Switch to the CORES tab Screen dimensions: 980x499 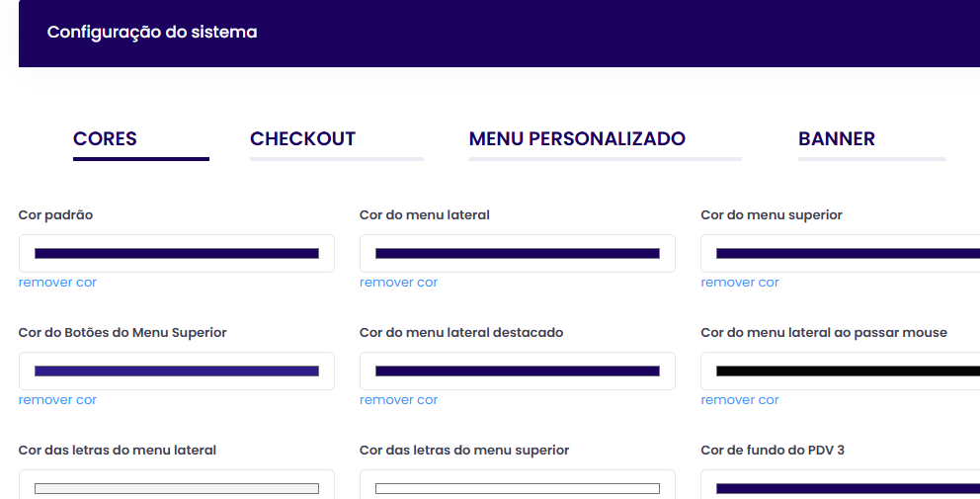pos(105,139)
